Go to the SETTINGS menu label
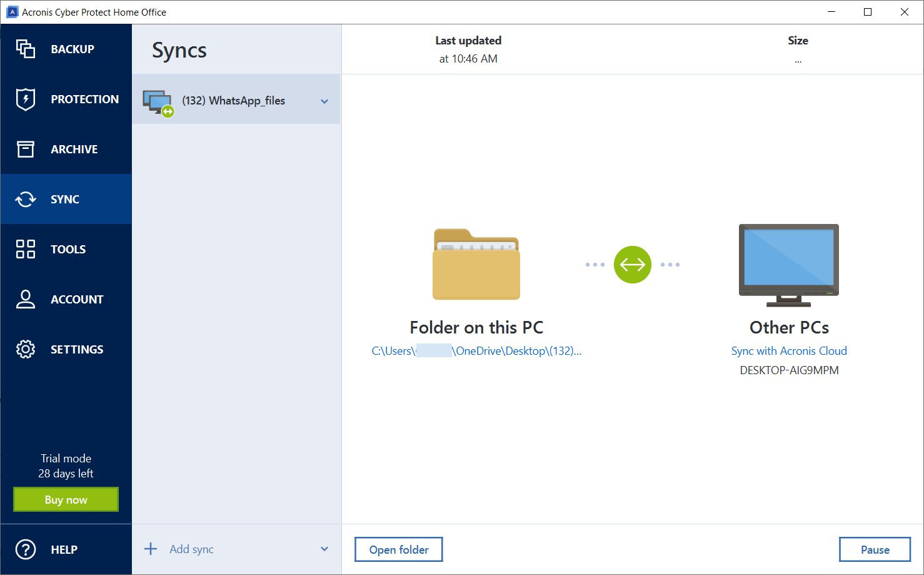The width and height of the screenshot is (924, 575). click(x=77, y=350)
